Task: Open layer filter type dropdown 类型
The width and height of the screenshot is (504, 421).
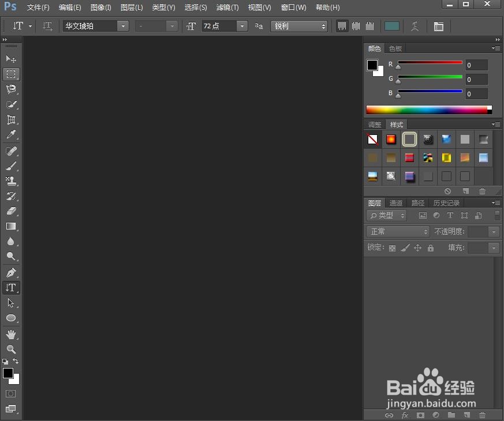Action: tap(386, 216)
